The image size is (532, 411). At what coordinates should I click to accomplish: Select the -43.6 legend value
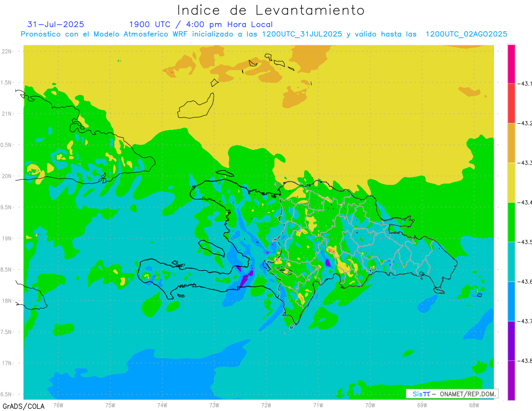tap(525, 282)
